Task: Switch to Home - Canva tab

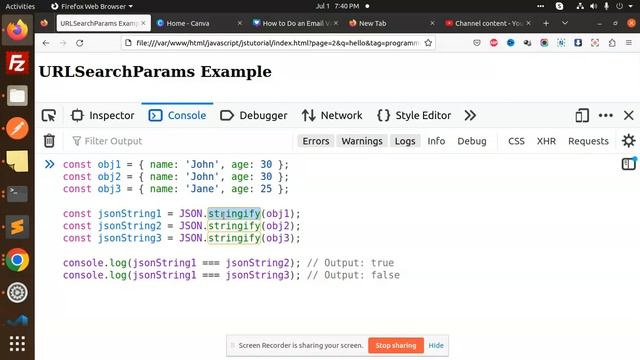Action: point(198,23)
